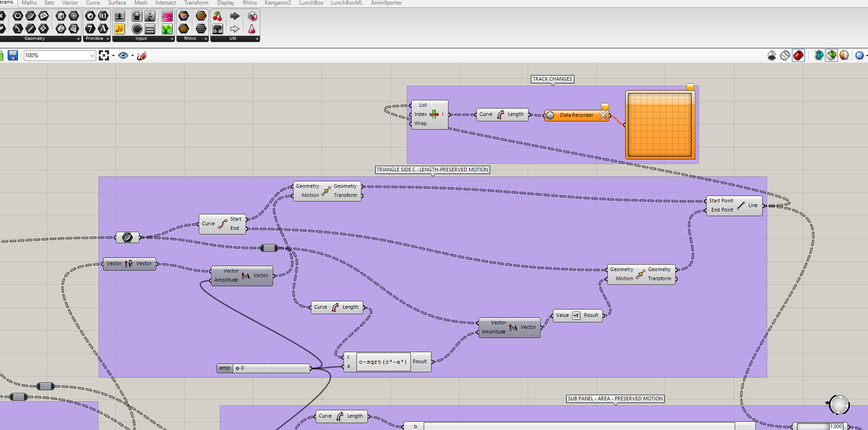Select the Boolean parameter in Primitive panel
Screen dimensions: 868x430
[x=90, y=16]
